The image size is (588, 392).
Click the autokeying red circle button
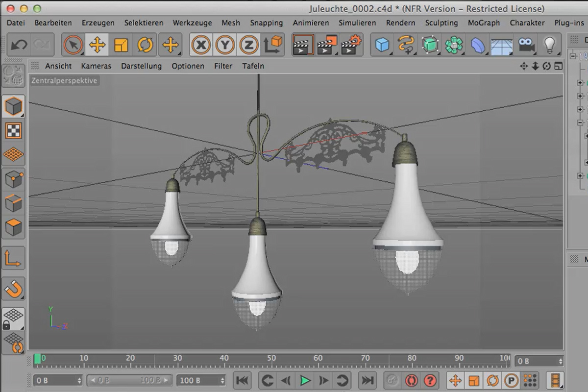(x=411, y=380)
